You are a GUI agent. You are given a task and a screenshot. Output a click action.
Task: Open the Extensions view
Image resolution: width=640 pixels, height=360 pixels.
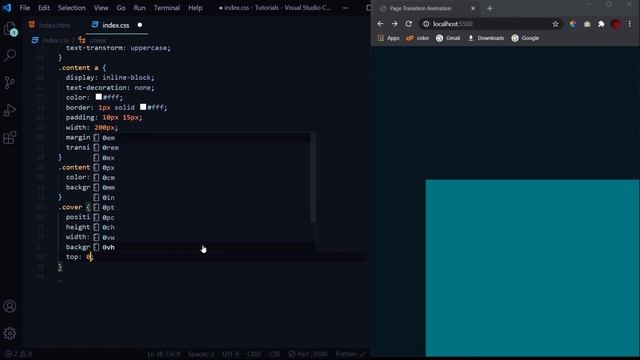click(x=10, y=138)
